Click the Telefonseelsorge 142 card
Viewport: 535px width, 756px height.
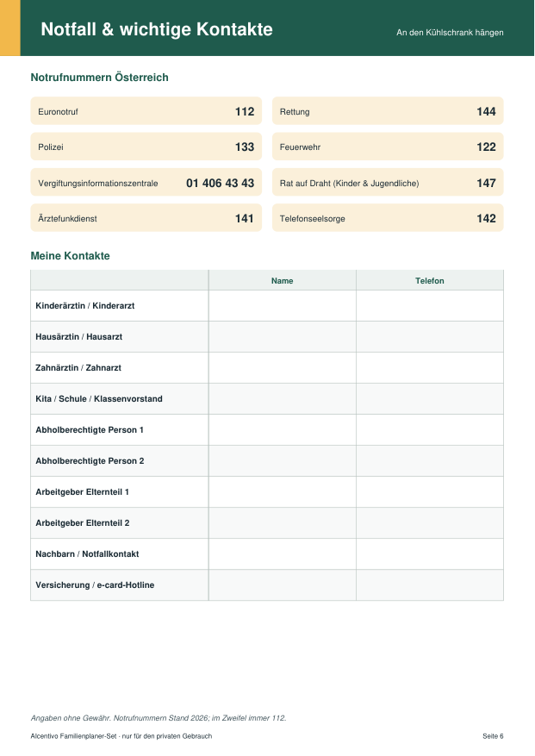pos(388,218)
